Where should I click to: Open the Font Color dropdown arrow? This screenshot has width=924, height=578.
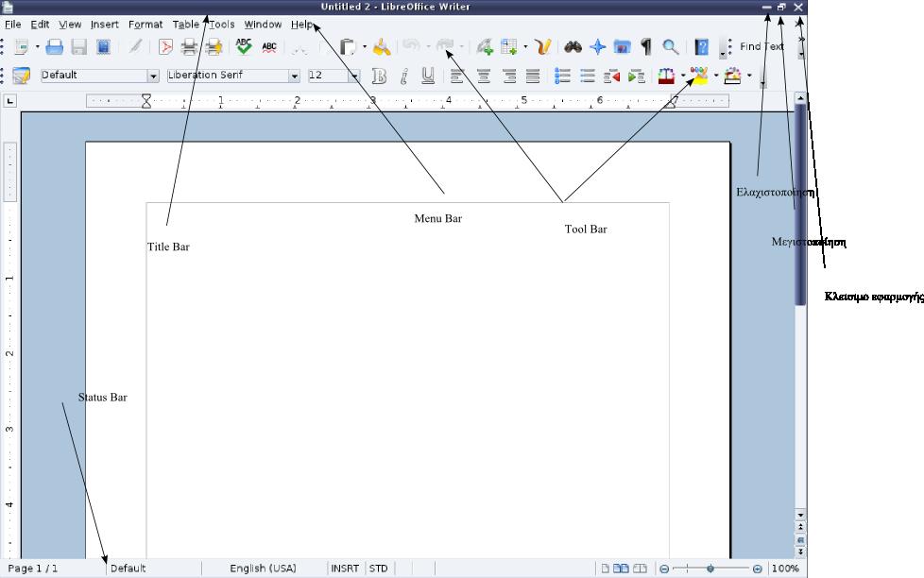[683, 76]
